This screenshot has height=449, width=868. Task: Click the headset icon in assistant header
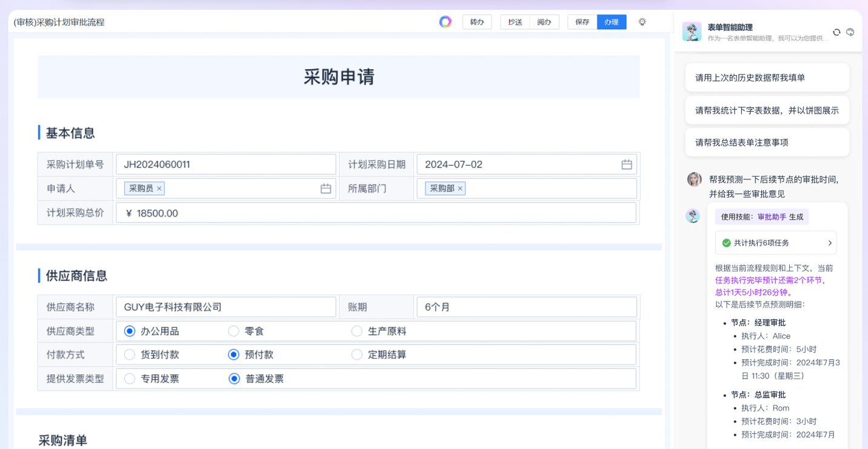click(850, 32)
